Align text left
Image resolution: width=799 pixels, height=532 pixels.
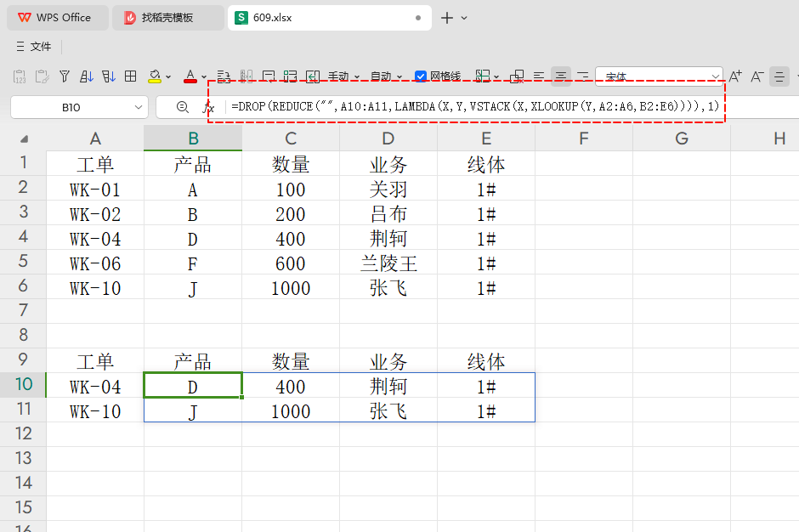tap(539, 76)
